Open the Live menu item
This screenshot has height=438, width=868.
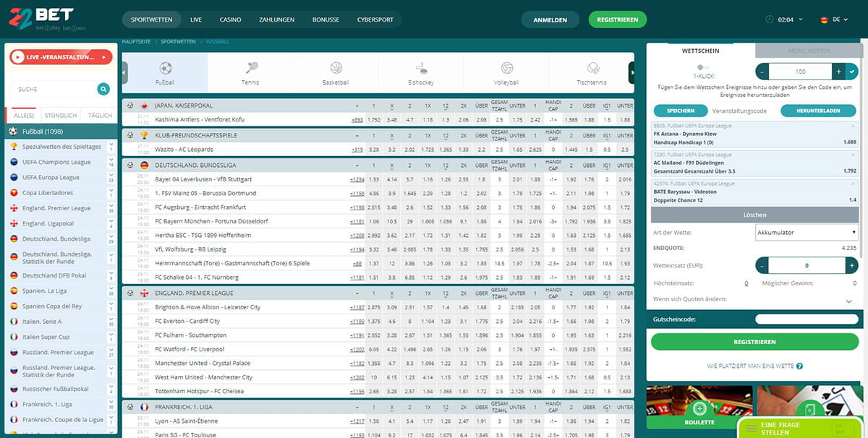tap(196, 20)
